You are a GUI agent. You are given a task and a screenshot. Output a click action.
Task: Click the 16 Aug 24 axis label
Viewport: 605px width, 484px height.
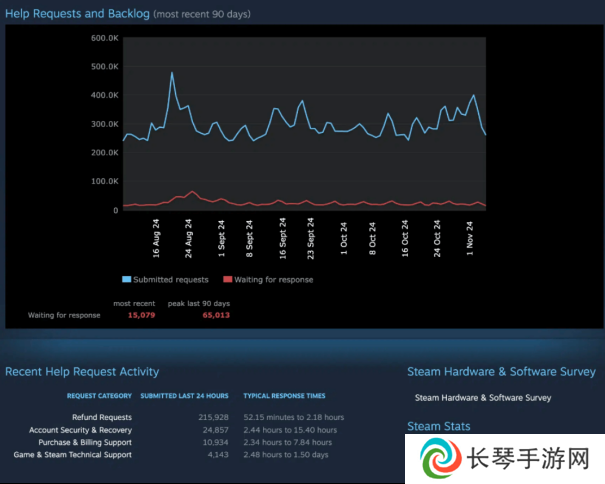[156, 238]
